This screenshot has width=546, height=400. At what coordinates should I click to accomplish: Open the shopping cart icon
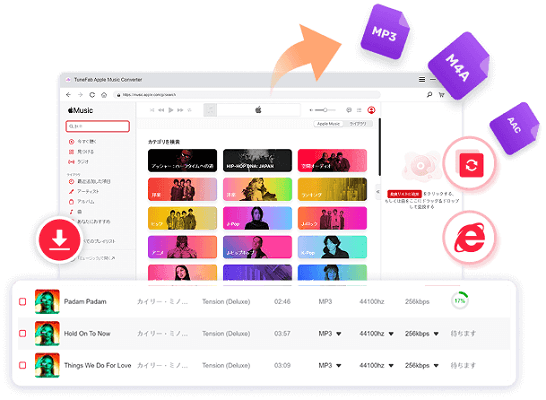coord(442,94)
